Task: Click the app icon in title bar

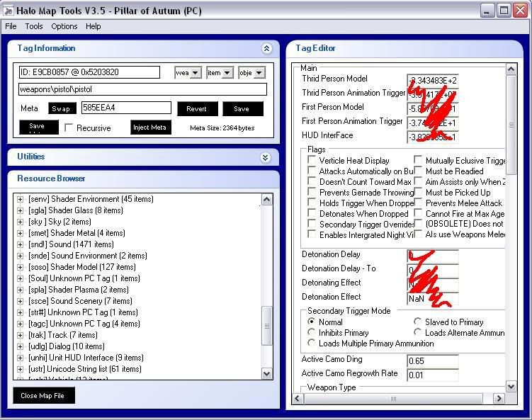Action: click(8, 11)
